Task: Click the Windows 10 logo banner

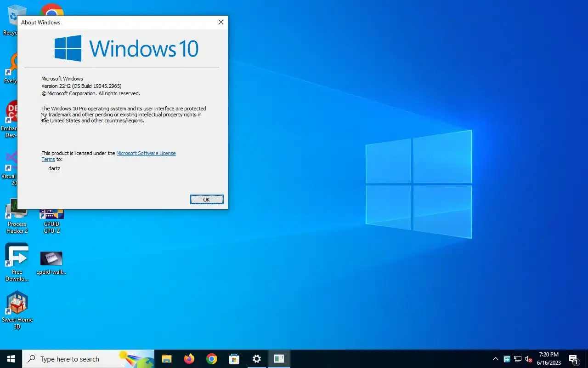Action: coord(126,48)
